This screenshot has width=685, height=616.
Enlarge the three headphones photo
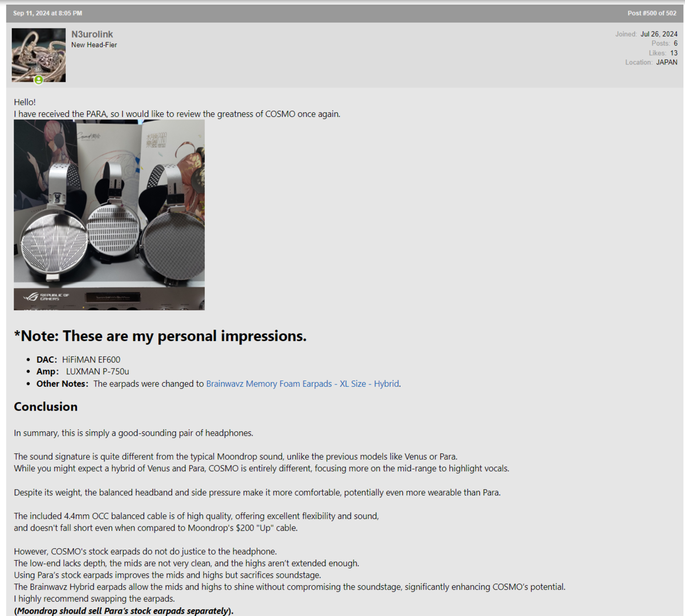pos(109,215)
